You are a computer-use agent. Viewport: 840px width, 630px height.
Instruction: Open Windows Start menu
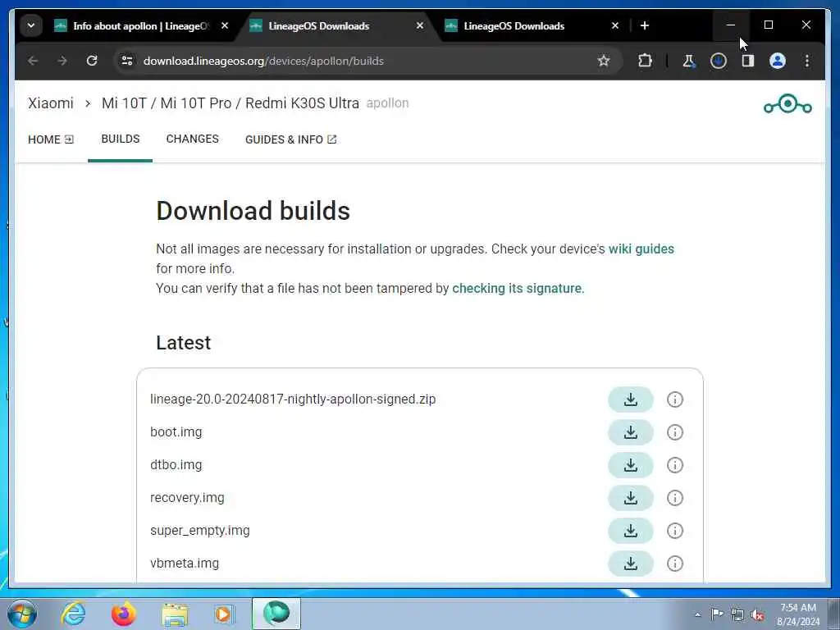coord(21,614)
